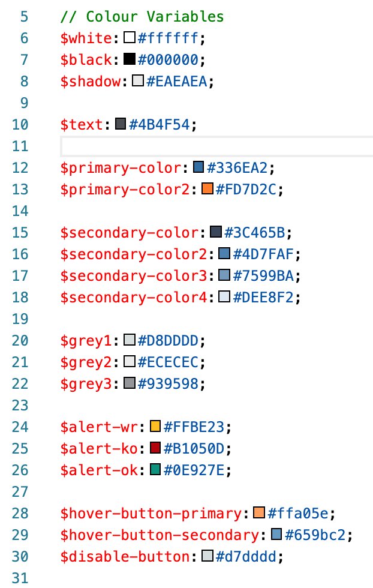Open the $hover-button-primary #ffa05e swatch
373x588 pixels.
(x=259, y=512)
